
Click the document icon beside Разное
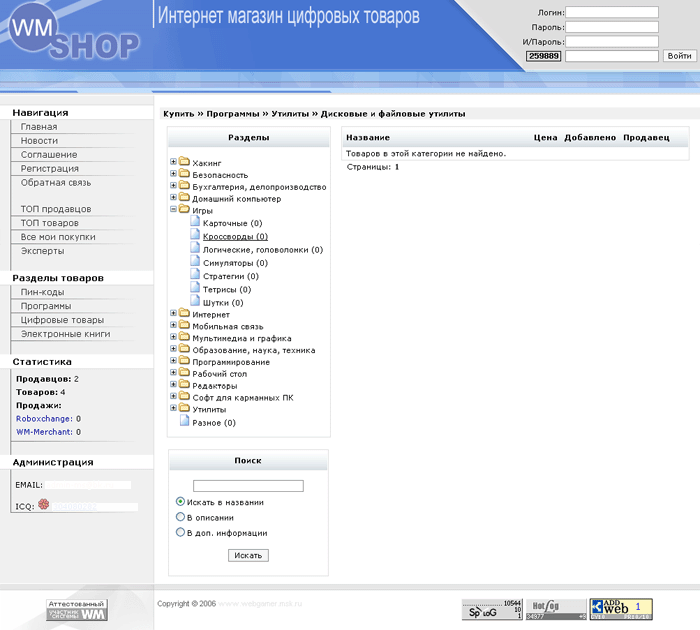click(x=184, y=422)
